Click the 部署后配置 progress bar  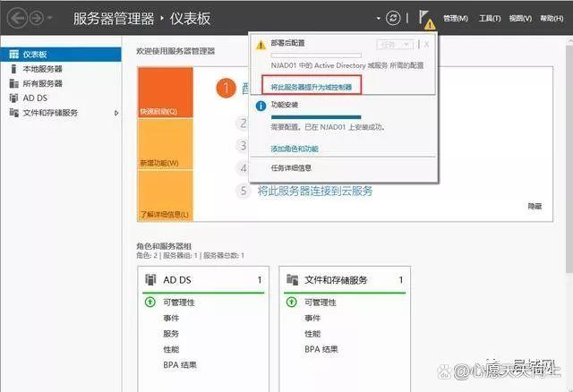coord(316,55)
